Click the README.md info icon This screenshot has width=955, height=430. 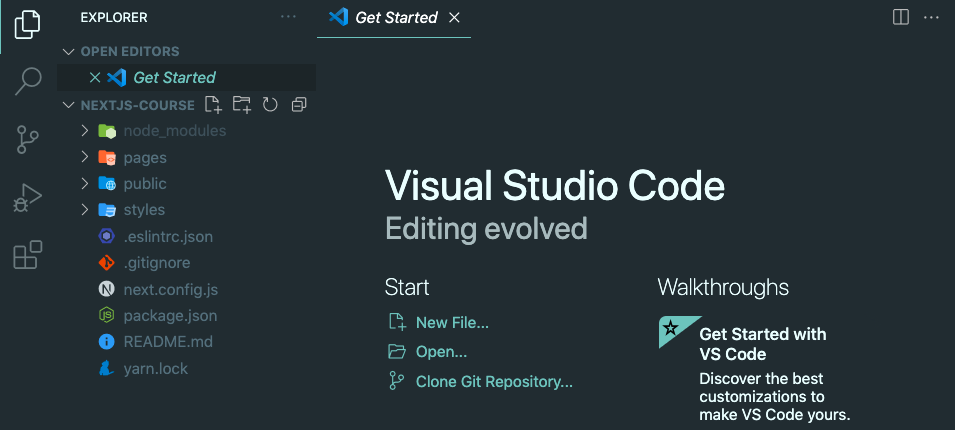pyautogui.click(x=107, y=342)
